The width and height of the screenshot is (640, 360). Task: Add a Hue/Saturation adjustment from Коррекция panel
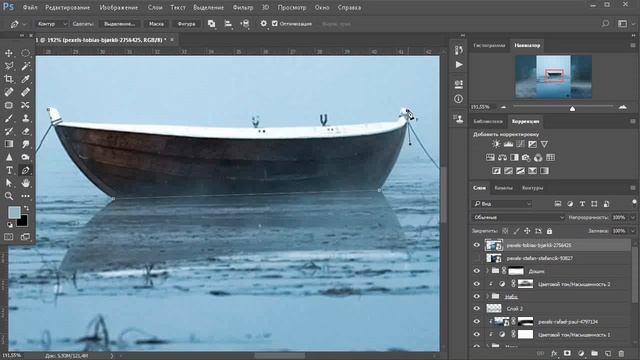(x=490, y=158)
